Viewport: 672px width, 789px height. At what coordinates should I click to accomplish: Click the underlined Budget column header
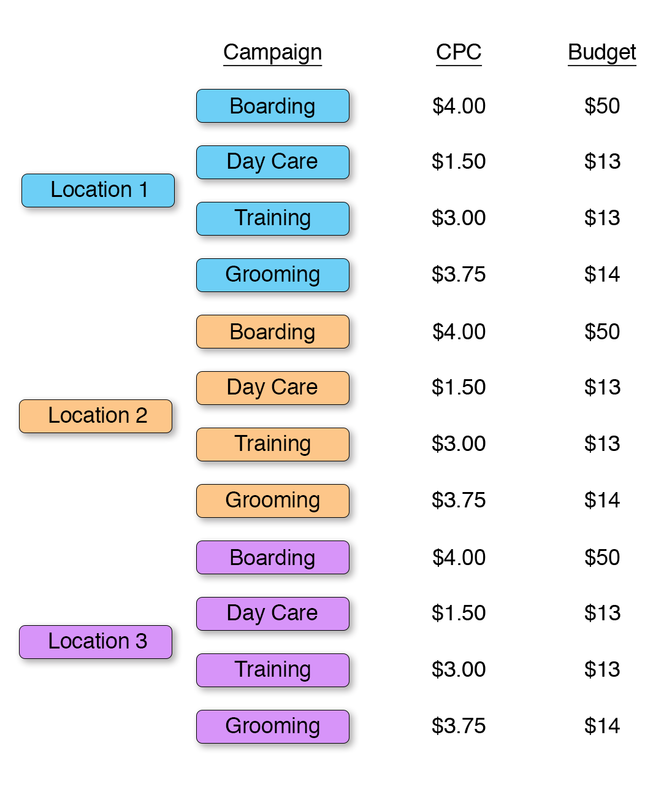[602, 53]
